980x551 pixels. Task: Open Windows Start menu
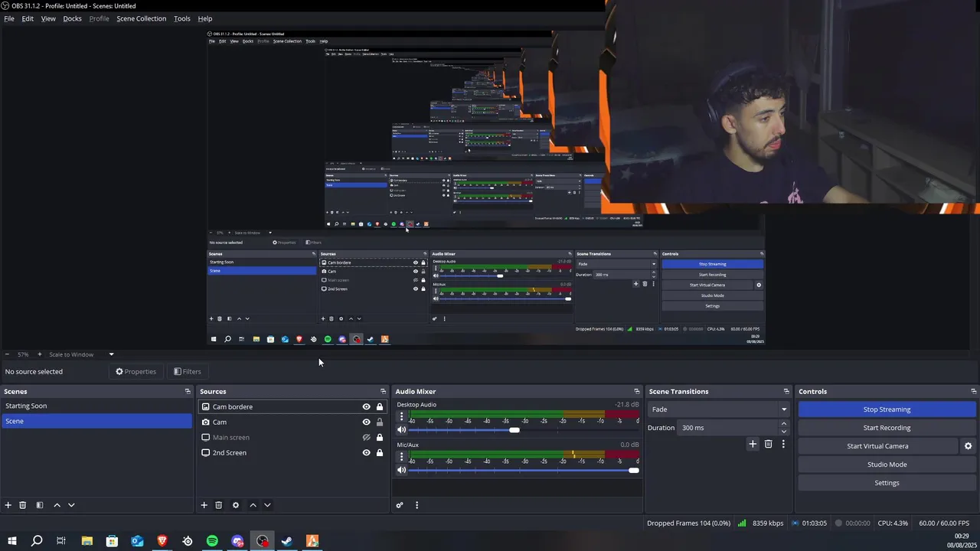[12, 541]
